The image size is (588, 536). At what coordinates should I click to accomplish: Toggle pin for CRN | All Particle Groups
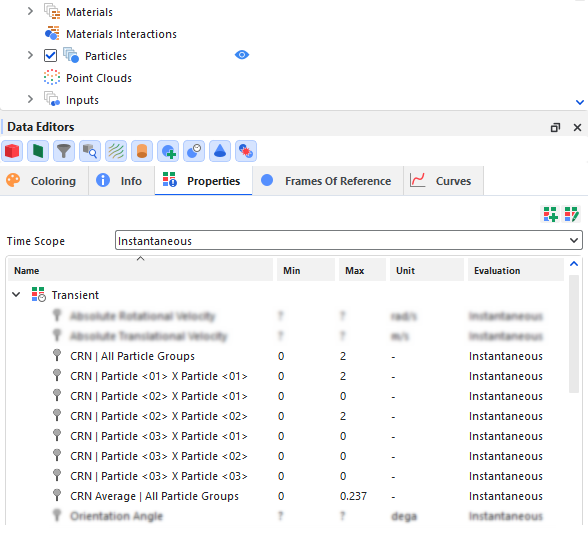point(57,355)
